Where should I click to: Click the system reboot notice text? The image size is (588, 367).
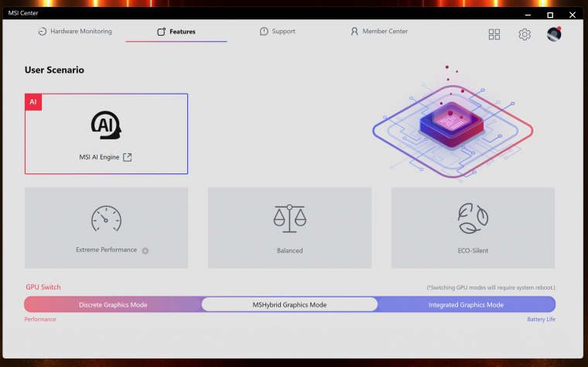point(491,287)
